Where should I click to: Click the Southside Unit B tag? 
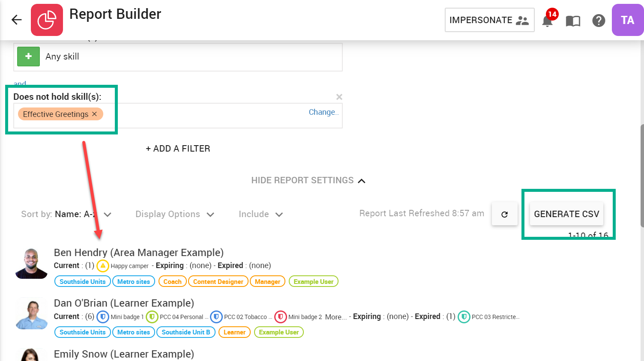[x=186, y=332]
